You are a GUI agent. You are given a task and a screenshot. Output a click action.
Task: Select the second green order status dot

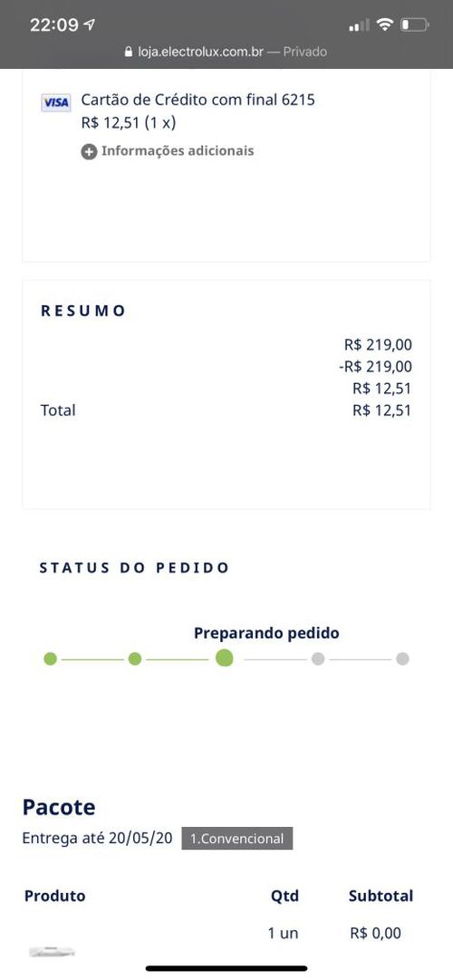coord(135,658)
